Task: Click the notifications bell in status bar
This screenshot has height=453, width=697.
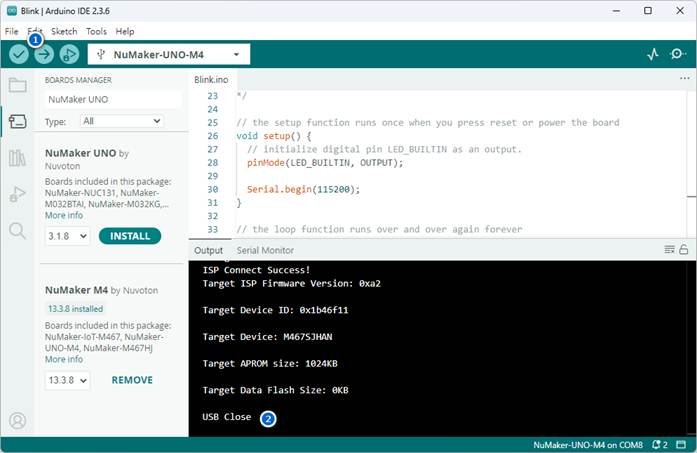Action: click(657, 444)
